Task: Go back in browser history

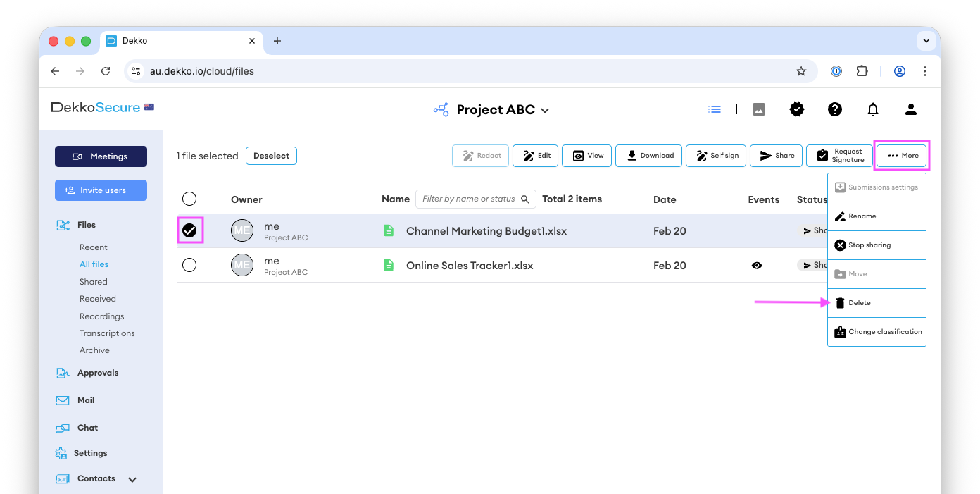Action: tap(55, 71)
